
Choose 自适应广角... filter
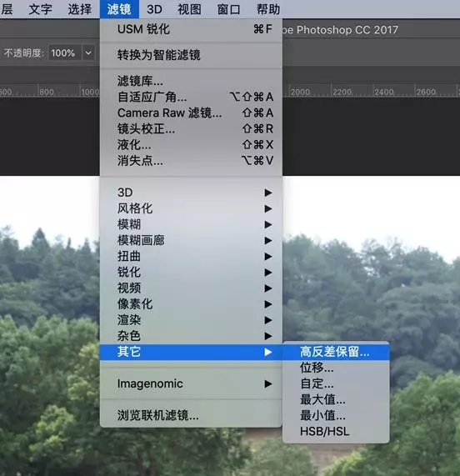(191, 97)
